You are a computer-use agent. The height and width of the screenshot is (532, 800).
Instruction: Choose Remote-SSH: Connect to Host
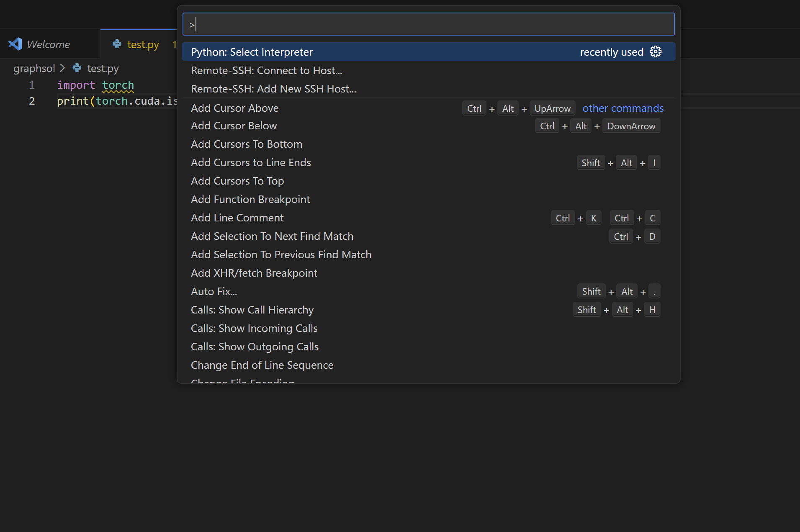click(266, 70)
